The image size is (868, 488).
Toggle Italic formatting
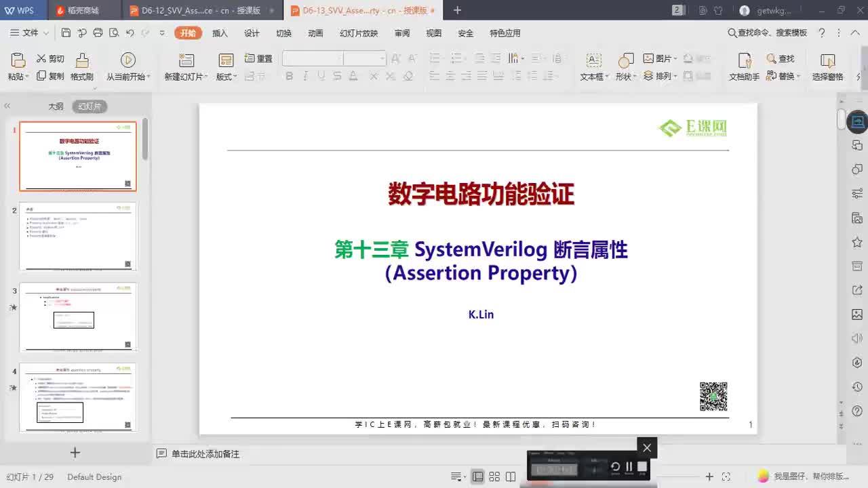tap(304, 76)
